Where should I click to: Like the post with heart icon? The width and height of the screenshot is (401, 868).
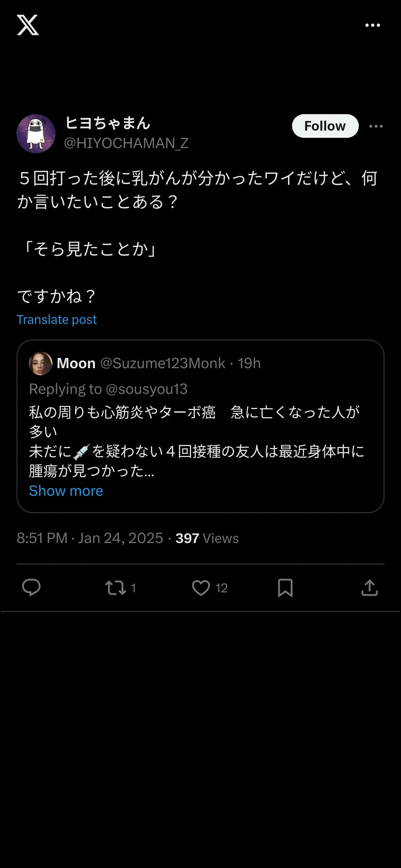pos(201,588)
